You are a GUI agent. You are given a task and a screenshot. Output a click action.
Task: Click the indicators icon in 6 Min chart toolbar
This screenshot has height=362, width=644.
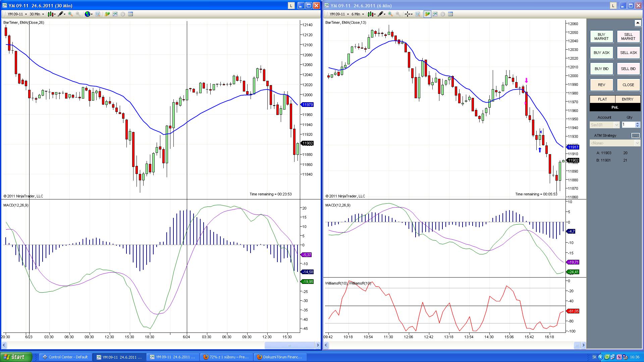[x=435, y=14]
